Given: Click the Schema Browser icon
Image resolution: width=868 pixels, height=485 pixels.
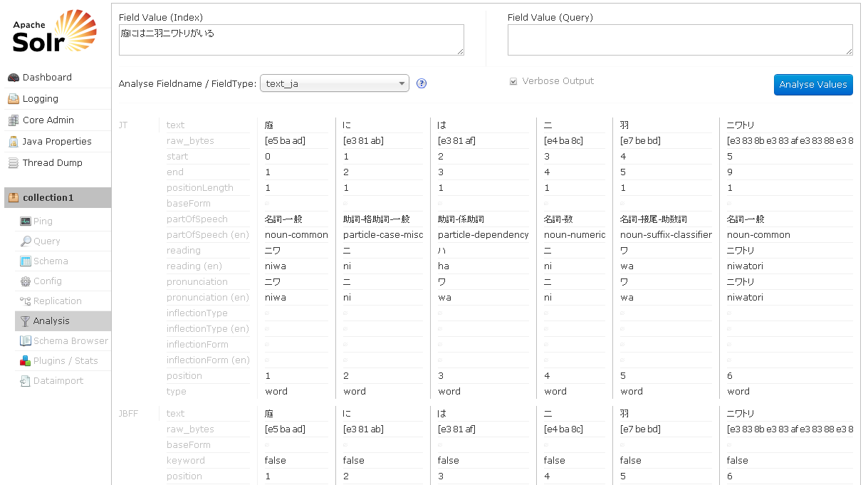Looking at the screenshot, I should coord(26,341).
